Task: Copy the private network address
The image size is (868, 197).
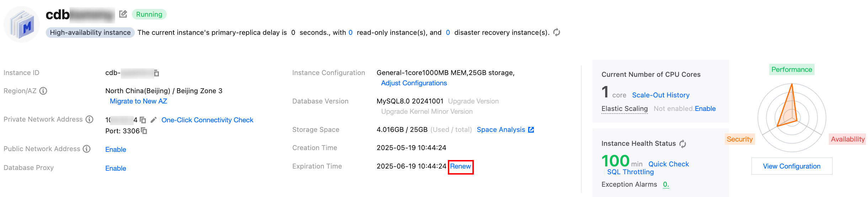Action: point(143,120)
